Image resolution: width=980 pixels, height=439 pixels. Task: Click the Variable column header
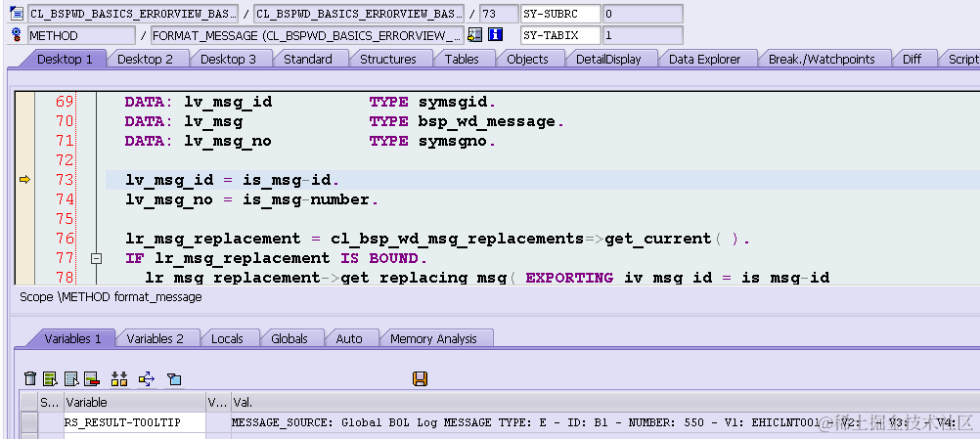[134, 403]
